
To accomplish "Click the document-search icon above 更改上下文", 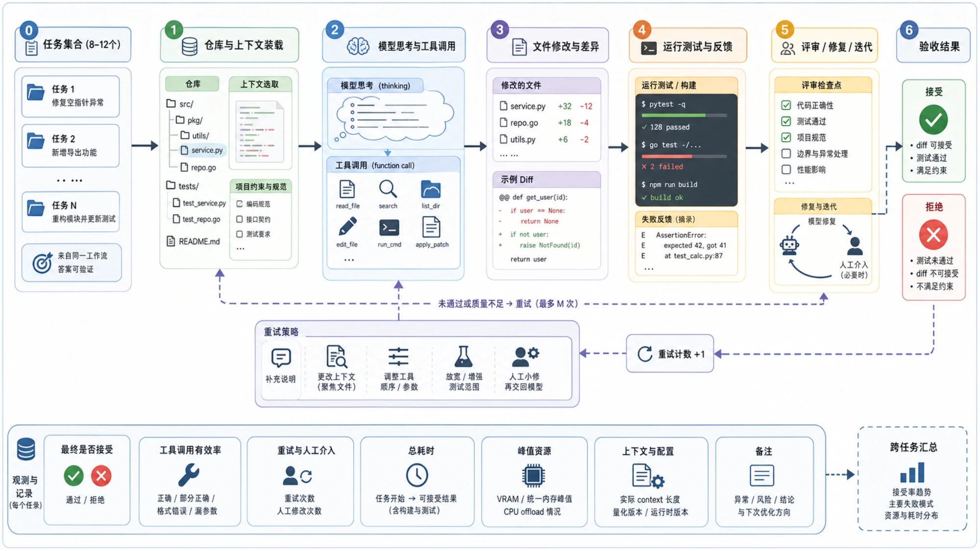I will point(337,357).
